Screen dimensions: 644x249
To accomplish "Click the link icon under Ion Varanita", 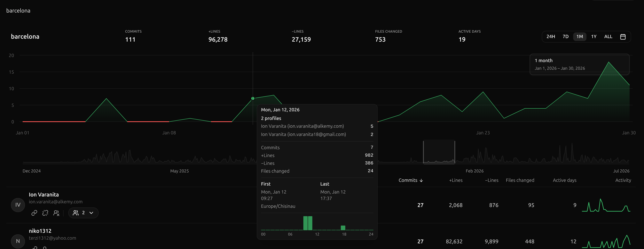I will [x=34, y=213].
